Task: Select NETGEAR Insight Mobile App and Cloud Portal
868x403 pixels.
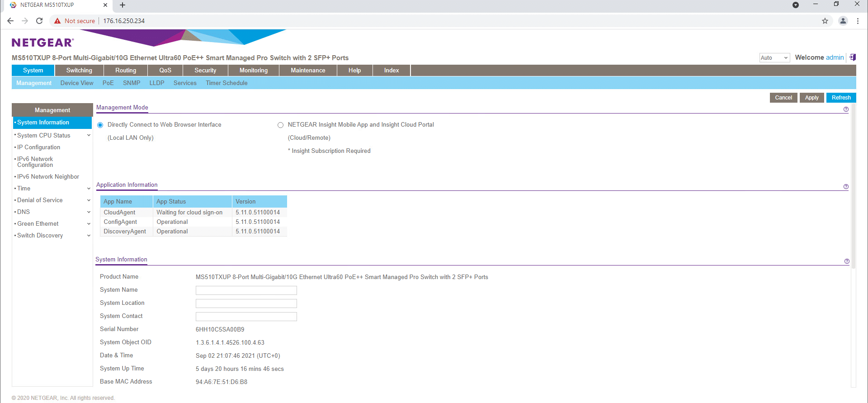Action: pyautogui.click(x=280, y=125)
